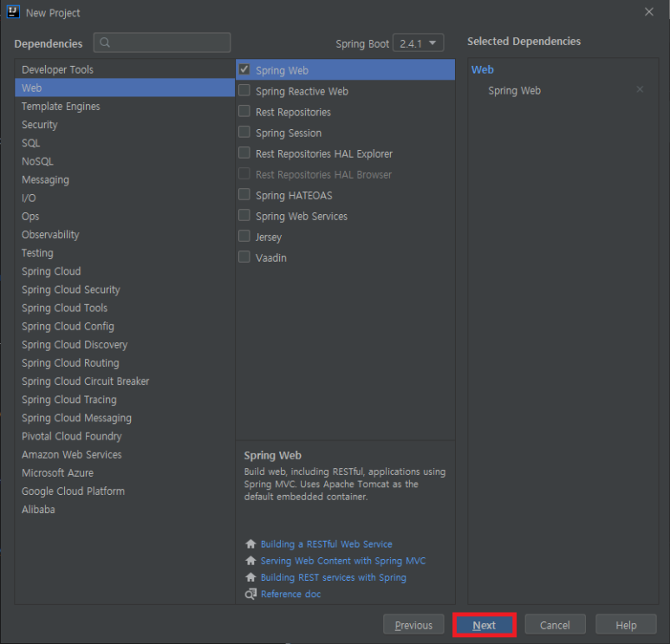Viewport: 670px width, 644px height.
Task: Select the NoSQL category
Action: [x=125, y=161]
